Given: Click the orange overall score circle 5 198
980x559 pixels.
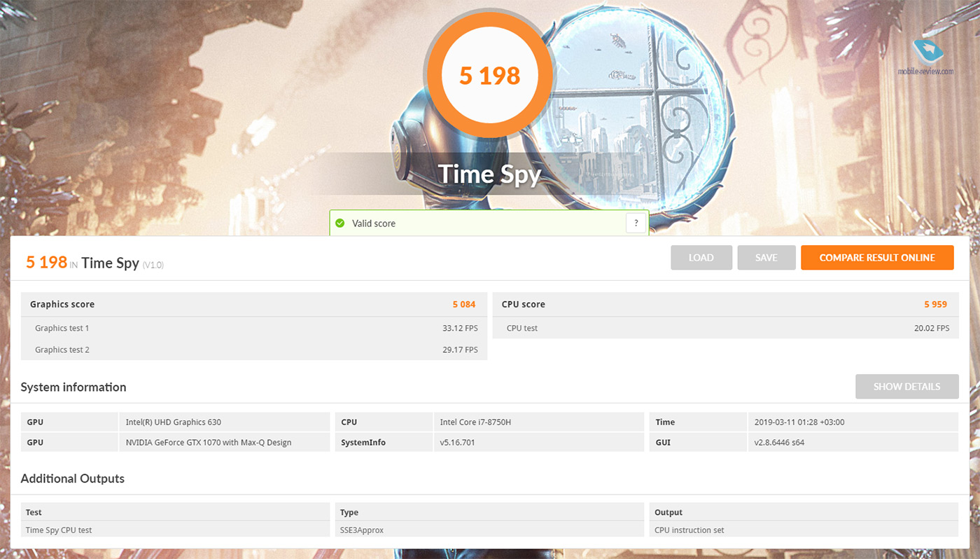Looking at the screenshot, I should 490,74.
